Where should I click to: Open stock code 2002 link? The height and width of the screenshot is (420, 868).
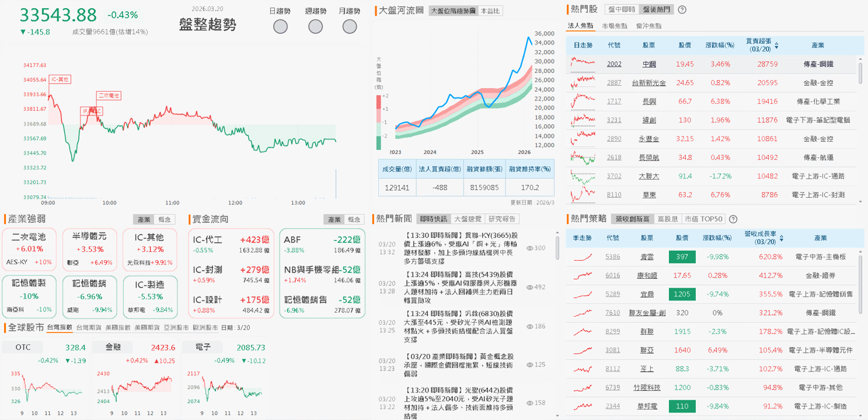613,64
